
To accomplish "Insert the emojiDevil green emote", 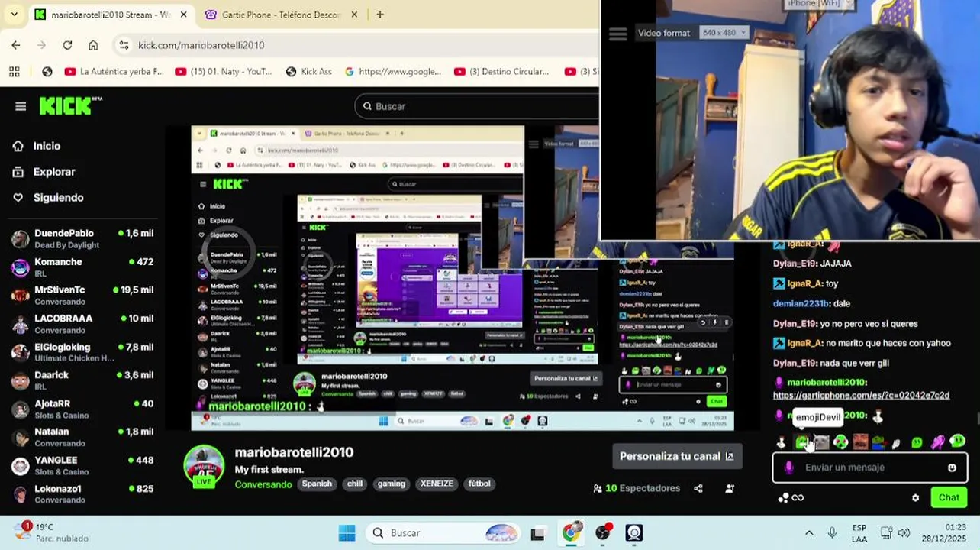I will (801, 442).
